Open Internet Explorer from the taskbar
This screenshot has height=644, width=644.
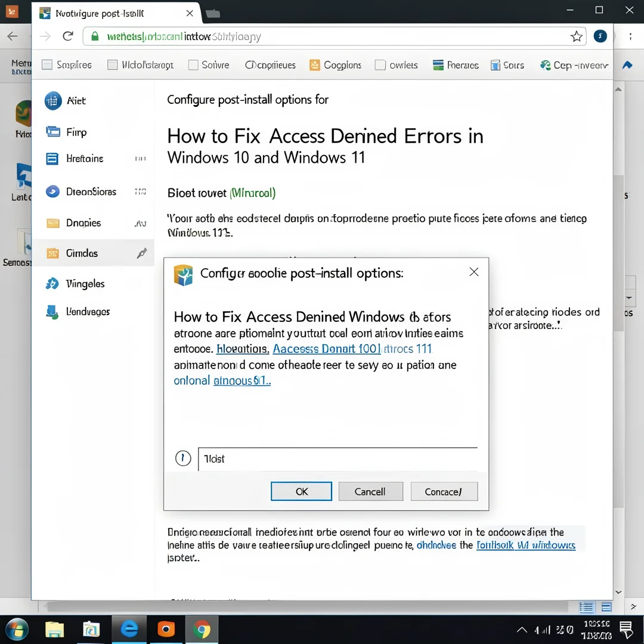click(129, 629)
